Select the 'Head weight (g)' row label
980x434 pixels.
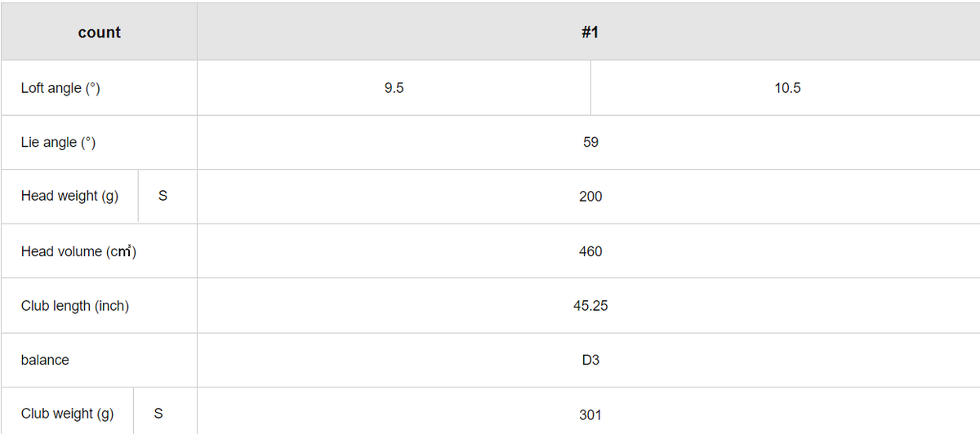[x=70, y=197]
